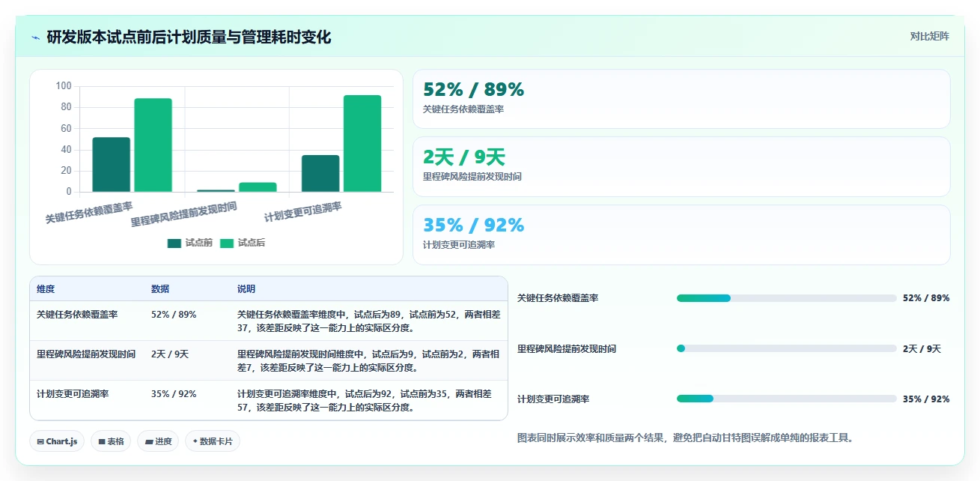
Task: Select the 2天 / 9天 data card
Action: 681,166
